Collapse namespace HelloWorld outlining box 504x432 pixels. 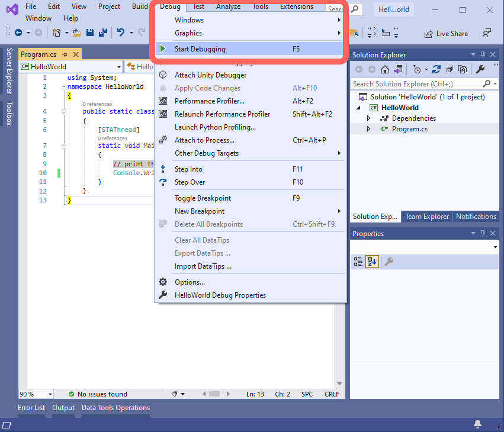(63, 87)
